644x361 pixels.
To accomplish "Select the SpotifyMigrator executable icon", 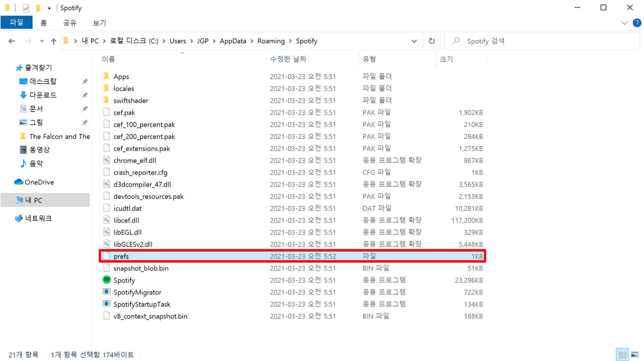I will point(107,292).
